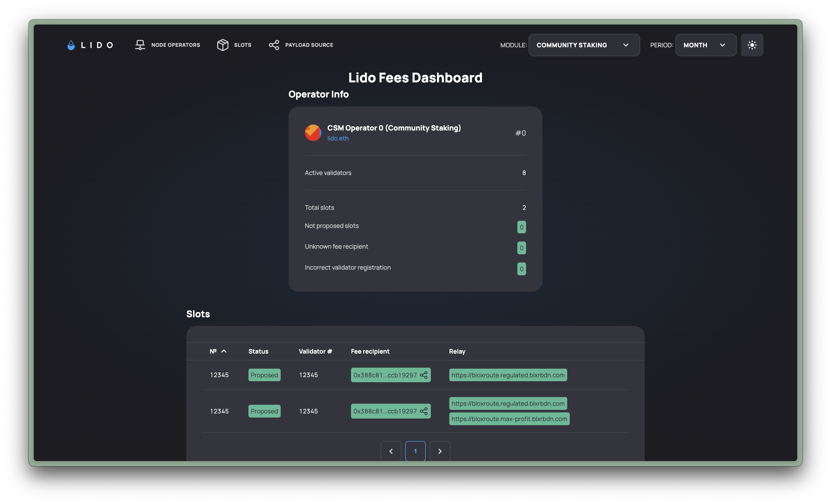Screen dimensions: 831x504
Task: Open the Node Operators page
Action: 167,45
